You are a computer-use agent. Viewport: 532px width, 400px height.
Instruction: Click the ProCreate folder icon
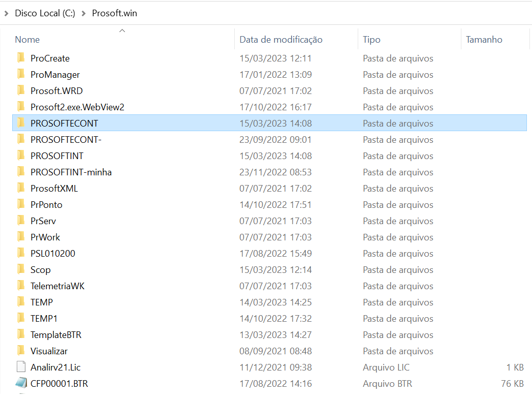tap(21, 58)
